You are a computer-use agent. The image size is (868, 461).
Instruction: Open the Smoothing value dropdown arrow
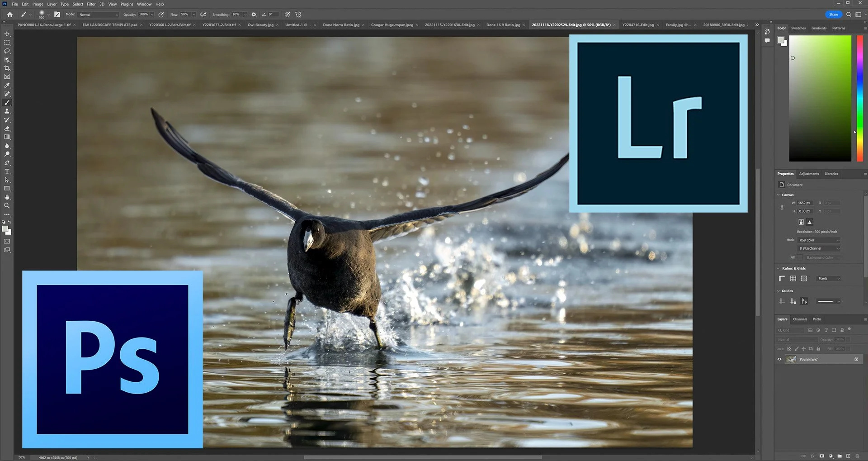click(x=245, y=14)
